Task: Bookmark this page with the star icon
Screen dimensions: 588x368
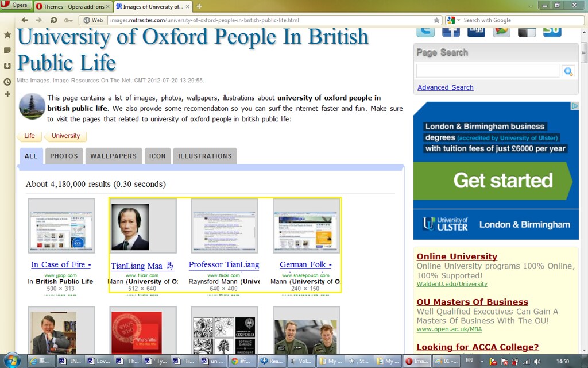Action: tap(436, 20)
